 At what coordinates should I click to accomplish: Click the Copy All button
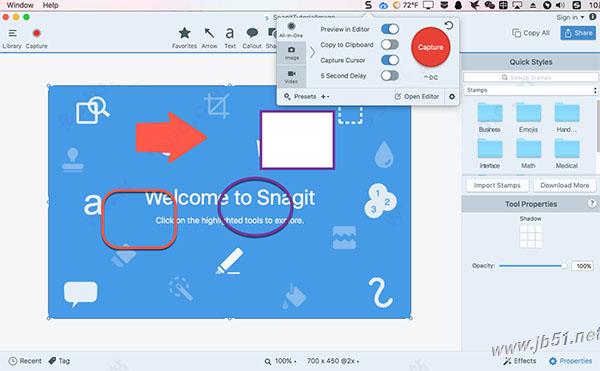pos(531,33)
